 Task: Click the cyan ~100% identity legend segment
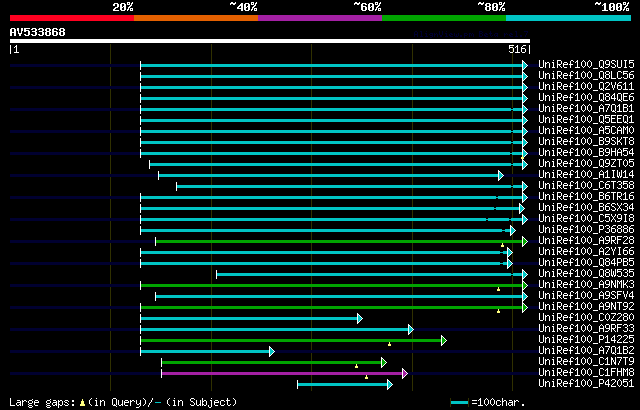569,18
